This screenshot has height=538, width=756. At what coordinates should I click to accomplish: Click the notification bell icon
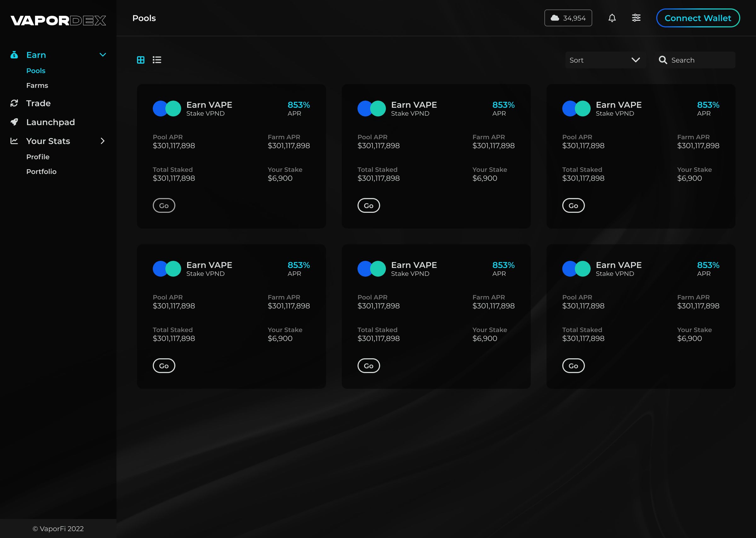pos(612,18)
